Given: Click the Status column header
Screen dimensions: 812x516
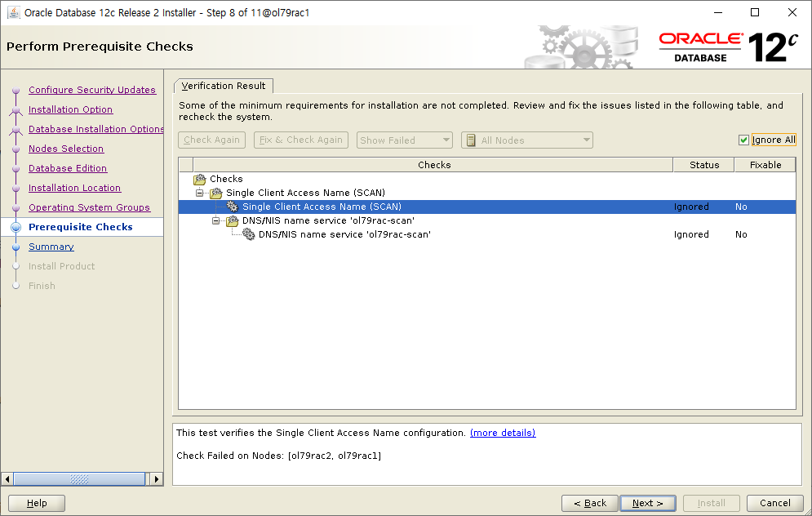Looking at the screenshot, I should tap(704, 165).
